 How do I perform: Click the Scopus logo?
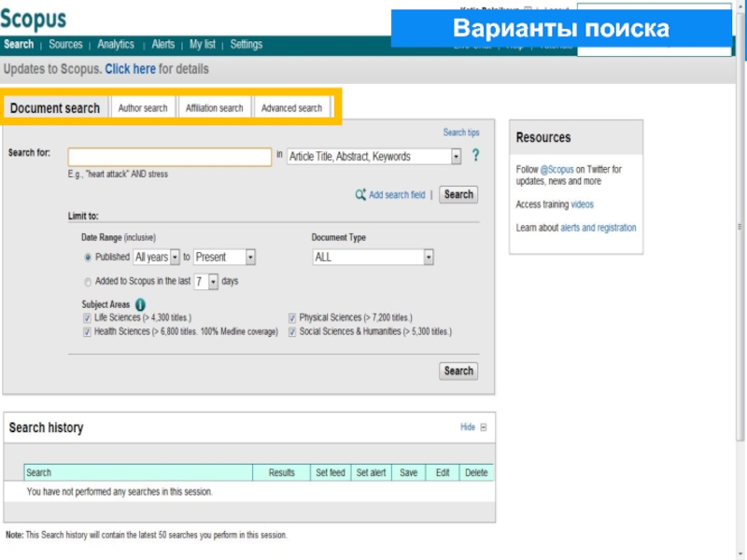35,21
